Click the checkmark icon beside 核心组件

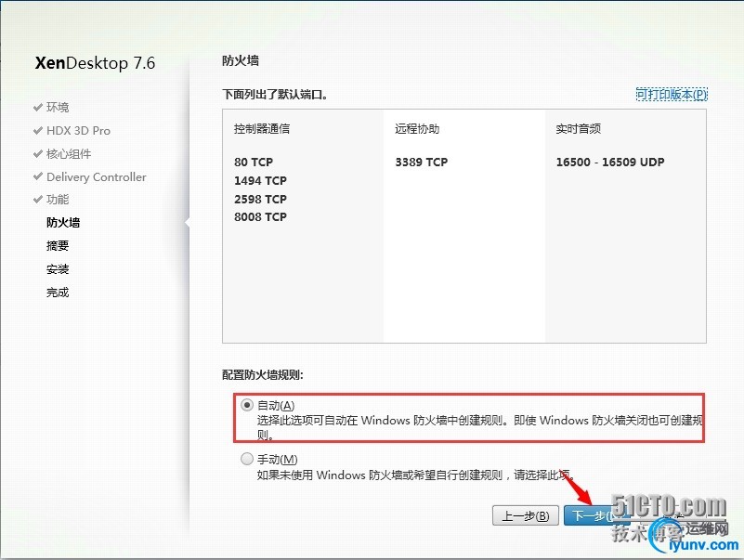coord(38,154)
